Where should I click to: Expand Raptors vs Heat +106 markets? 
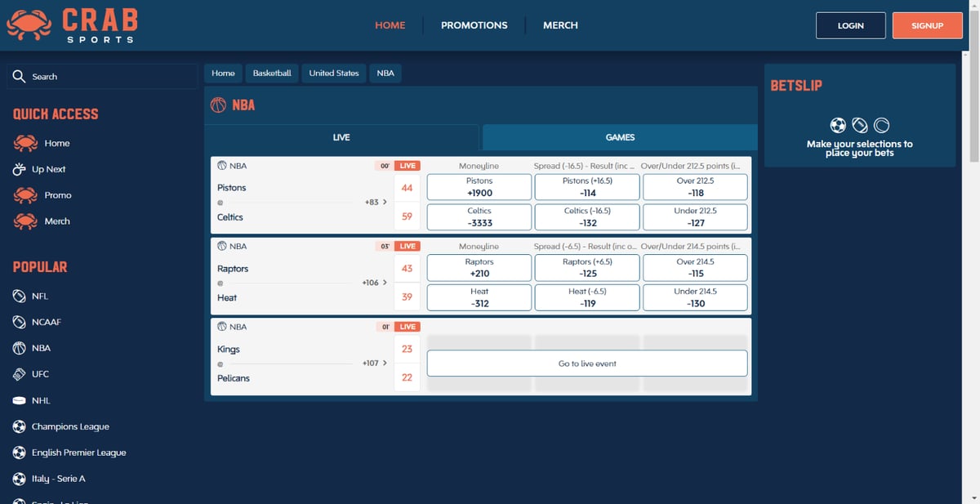click(x=374, y=283)
